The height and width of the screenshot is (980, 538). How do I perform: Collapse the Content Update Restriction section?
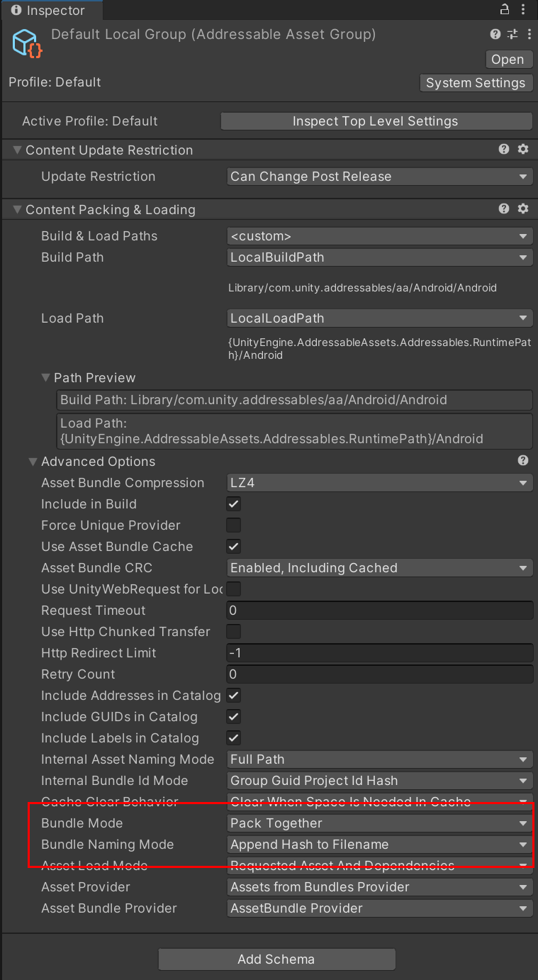tap(17, 150)
